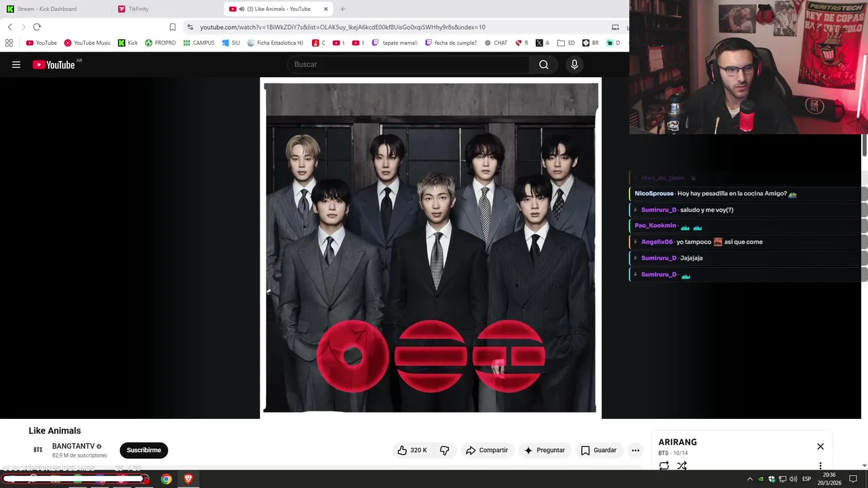
Task: Subscribe with the Suscribirme button
Action: [x=144, y=450]
